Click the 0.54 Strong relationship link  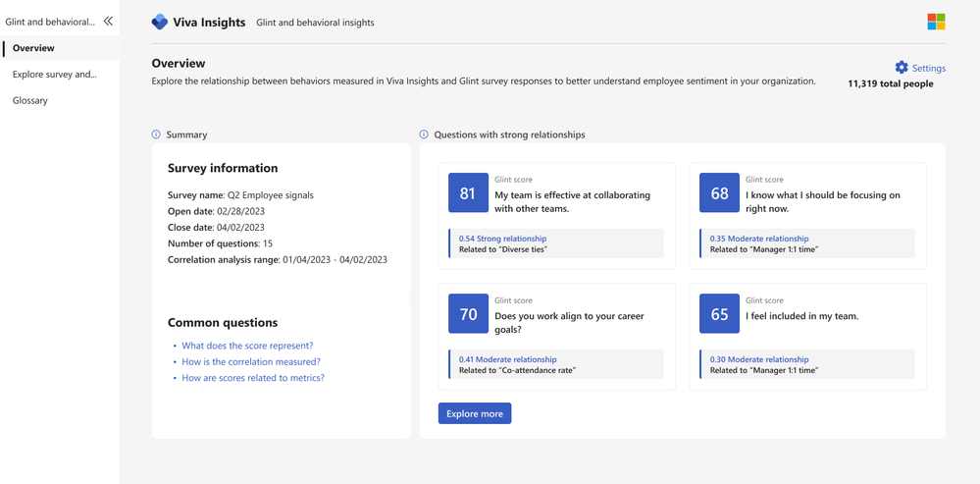(x=502, y=239)
